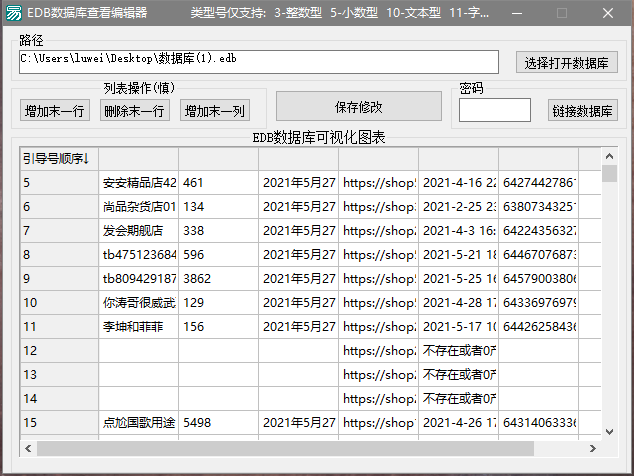Sort by the 引导号顺序 column header
The image size is (634, 476).
point(58,158)
